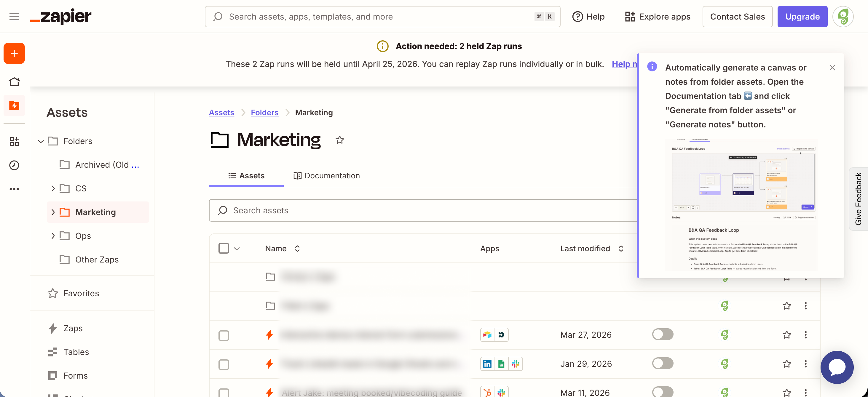Select the Zaps lightning icon in sidebar
This screenshot has height=397, width=868.
14,105
